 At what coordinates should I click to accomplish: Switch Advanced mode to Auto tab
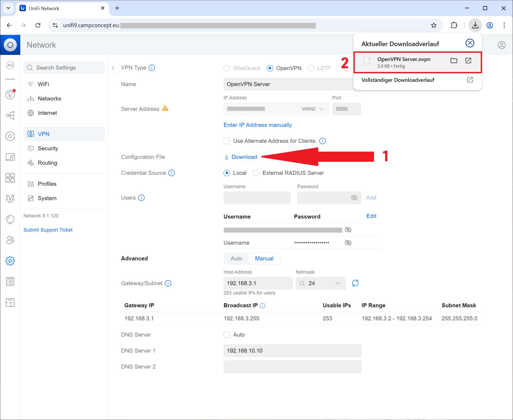(x=236, y=259)
